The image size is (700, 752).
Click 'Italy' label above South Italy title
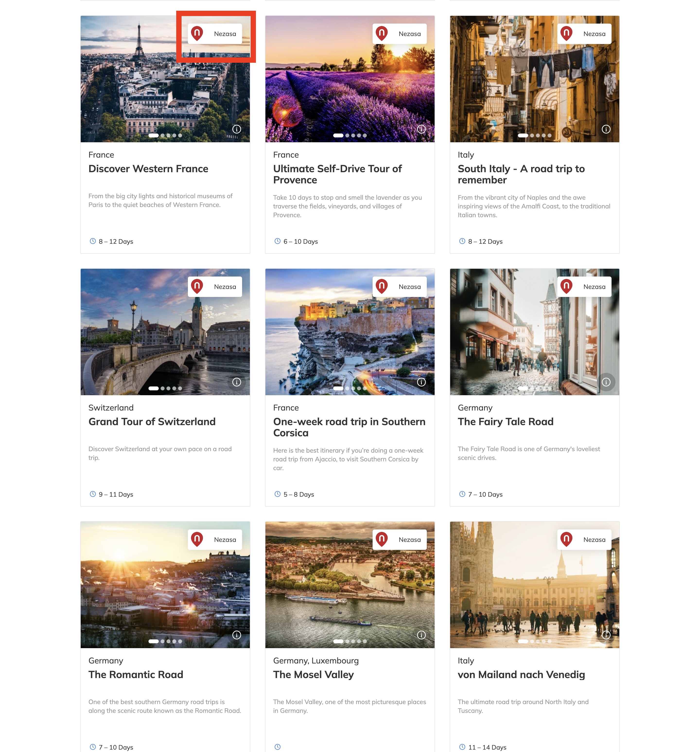click(x=466, y=155)
